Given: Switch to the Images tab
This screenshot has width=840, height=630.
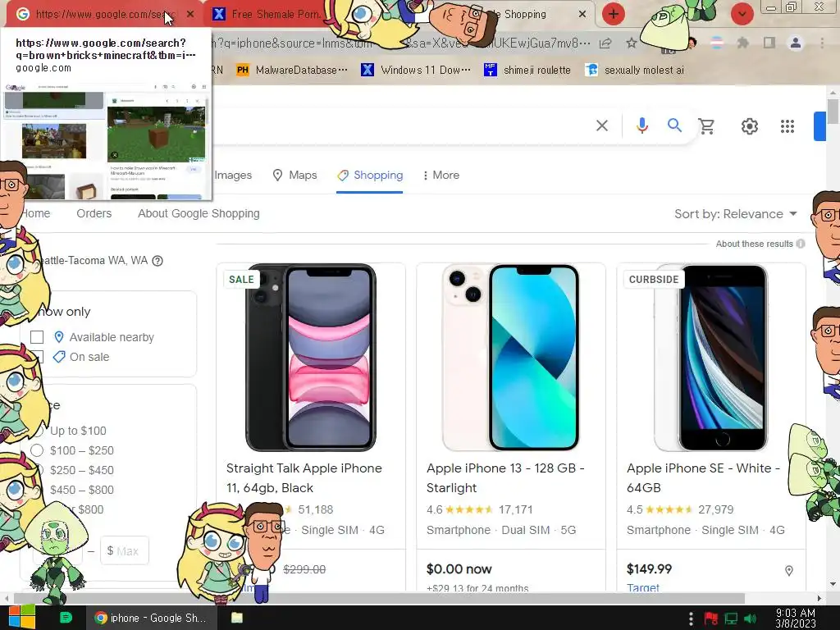Looking at the screenshot, I should [x=233, y=176].
